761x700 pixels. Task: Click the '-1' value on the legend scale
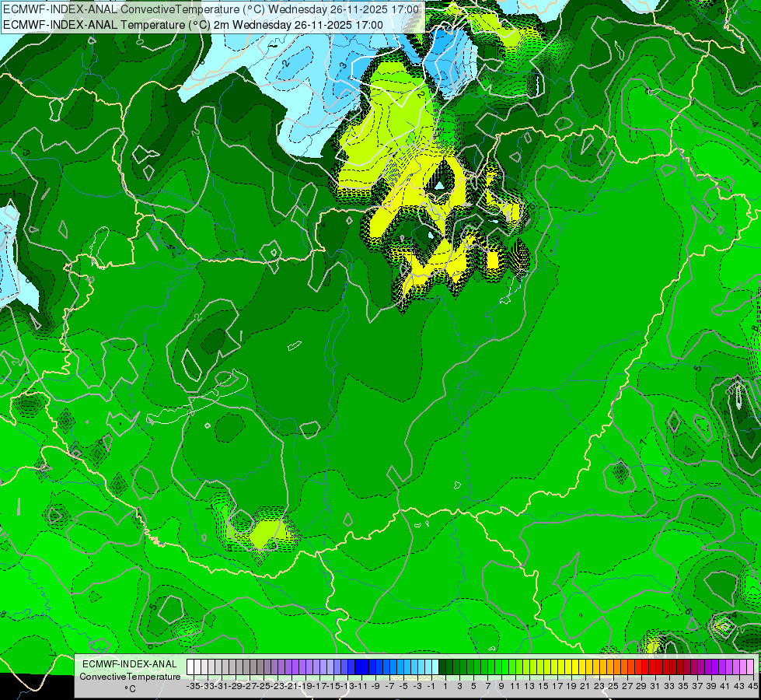click(431, 687)
